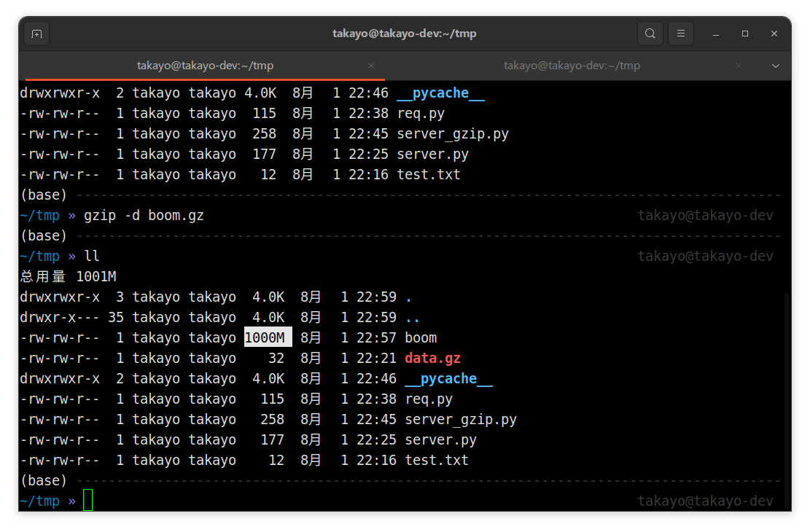Close the terminal window

[774, 34]
